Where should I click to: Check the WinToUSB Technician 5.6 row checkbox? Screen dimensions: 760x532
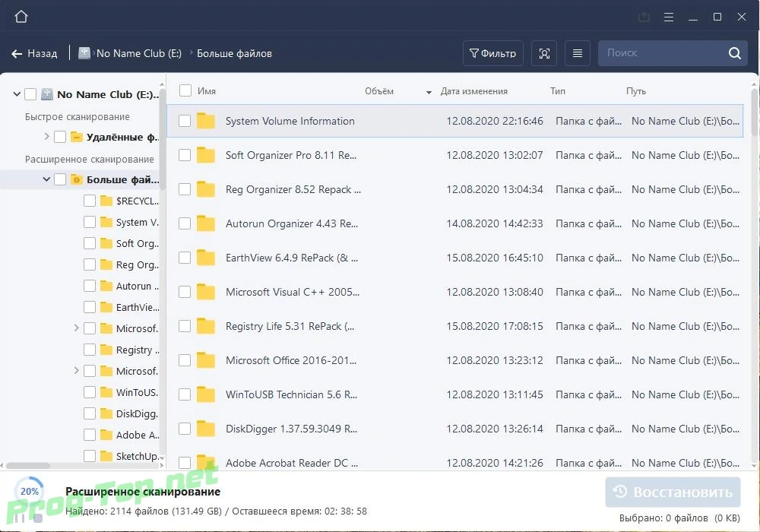click(x=185, y=394)
